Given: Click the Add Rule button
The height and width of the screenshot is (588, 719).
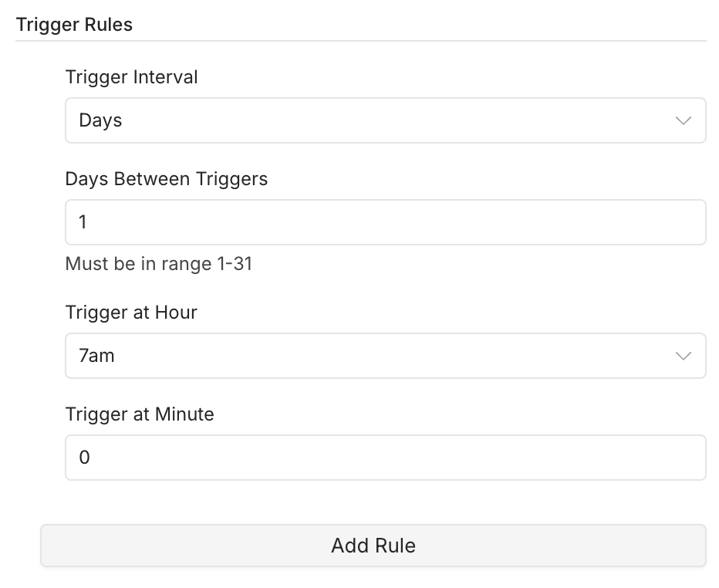Looking at the screenshot, I should (x=373, y=546).
